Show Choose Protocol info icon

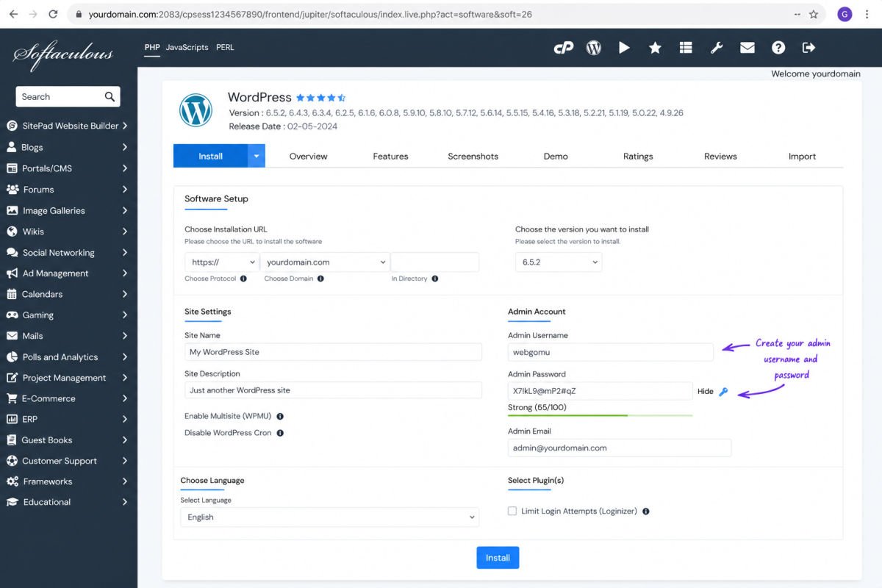click(243, 279)
